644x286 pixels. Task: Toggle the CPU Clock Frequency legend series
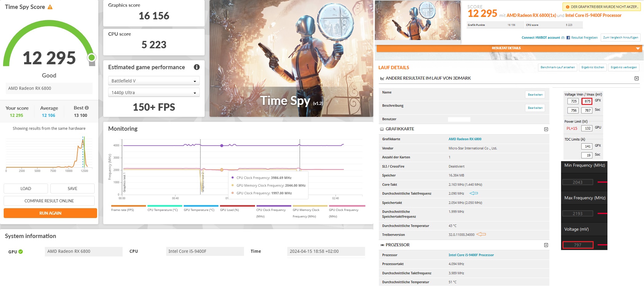click(273, 211)
